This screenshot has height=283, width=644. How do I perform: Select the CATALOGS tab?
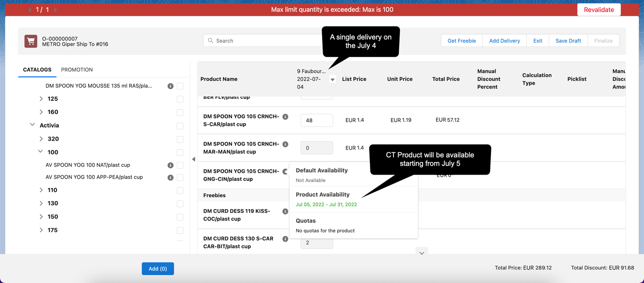click(37, 70)
